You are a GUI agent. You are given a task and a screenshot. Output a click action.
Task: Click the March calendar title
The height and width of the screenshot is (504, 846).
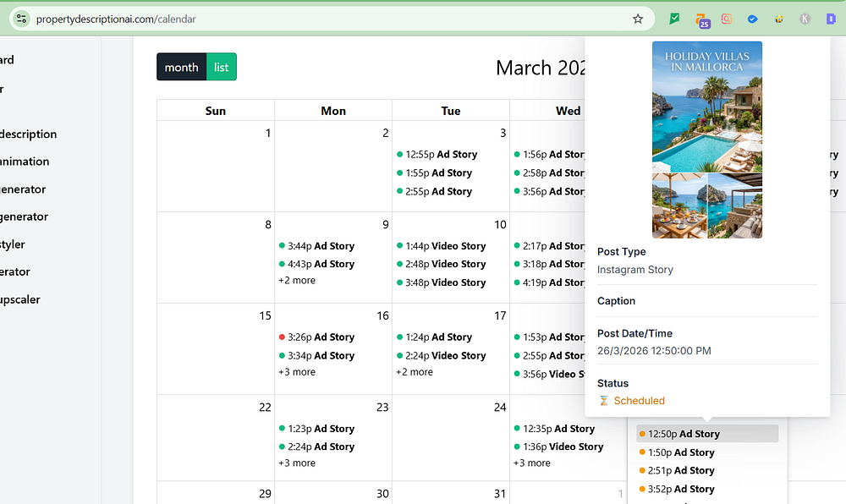540,68
